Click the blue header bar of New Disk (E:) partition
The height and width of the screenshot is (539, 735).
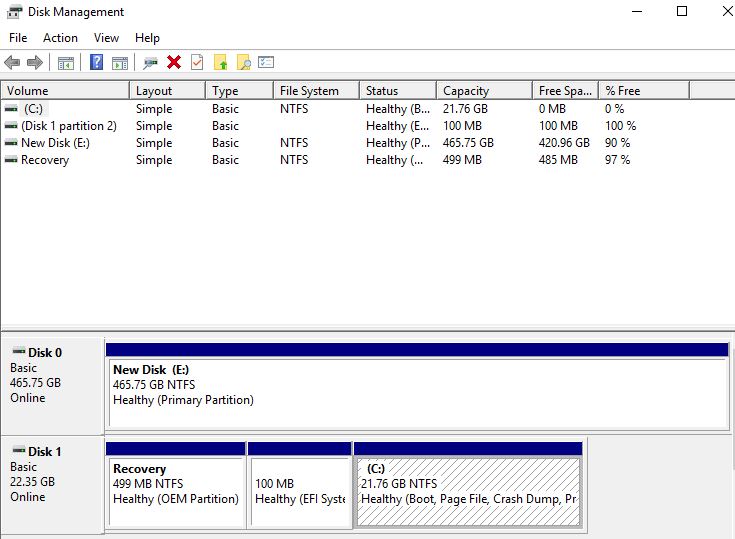tap(417, 350)
